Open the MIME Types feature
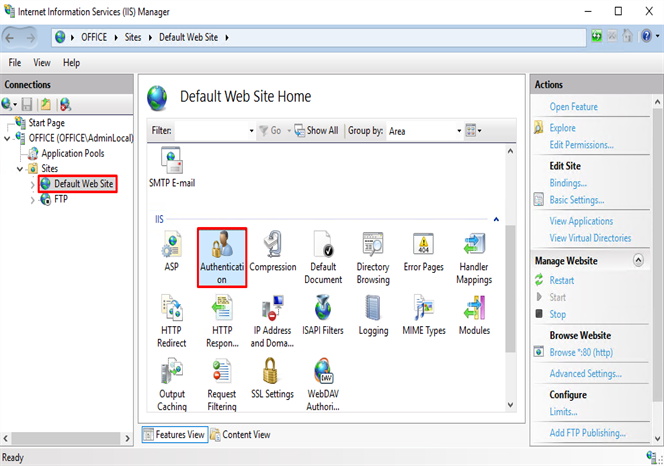Screen dimensions: 664x466 point(424,314)
